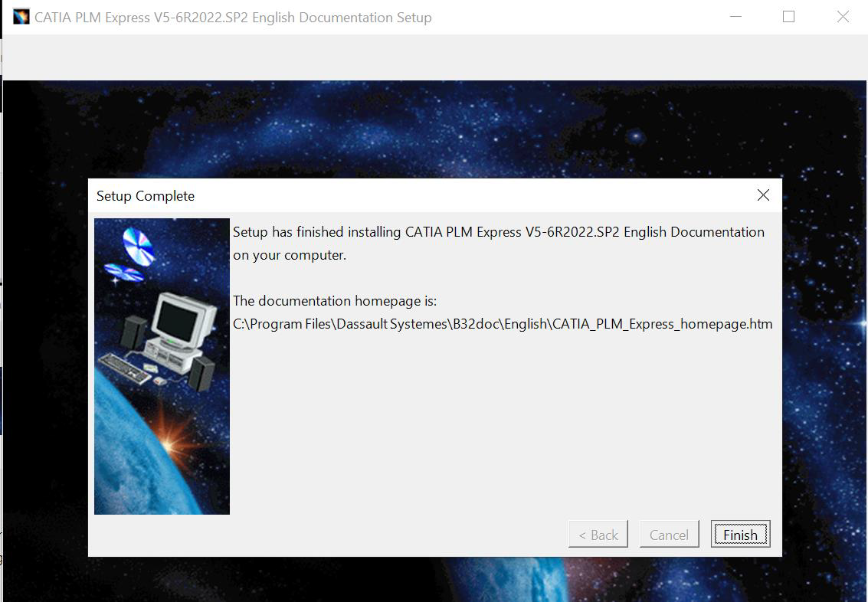Close the CATIA Documentation Setup window

(x=843, y=17)
